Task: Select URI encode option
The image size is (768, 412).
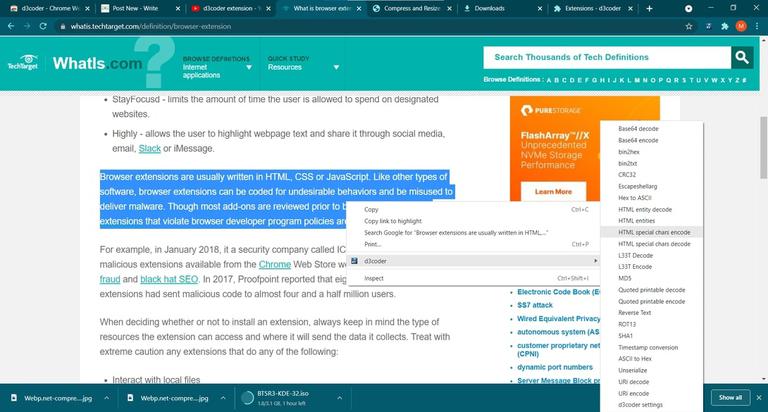Action: tap(651, 394)
